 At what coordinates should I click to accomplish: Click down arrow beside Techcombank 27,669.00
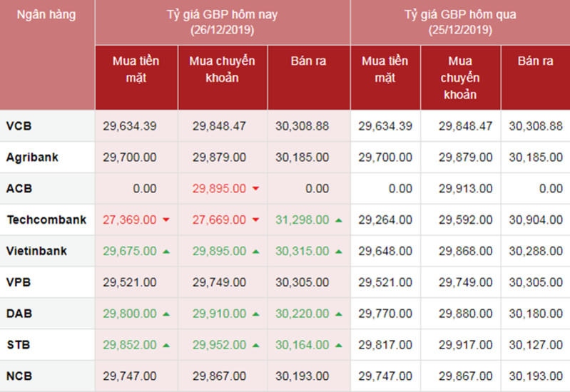tap(255, 220)
